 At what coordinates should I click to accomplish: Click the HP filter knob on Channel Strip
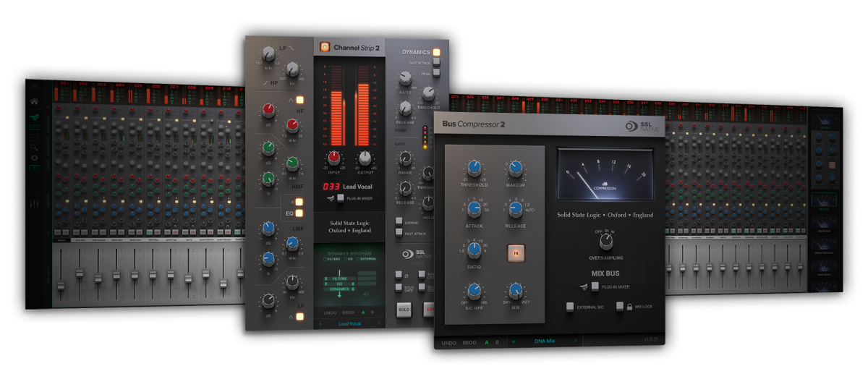pos(292,69)
